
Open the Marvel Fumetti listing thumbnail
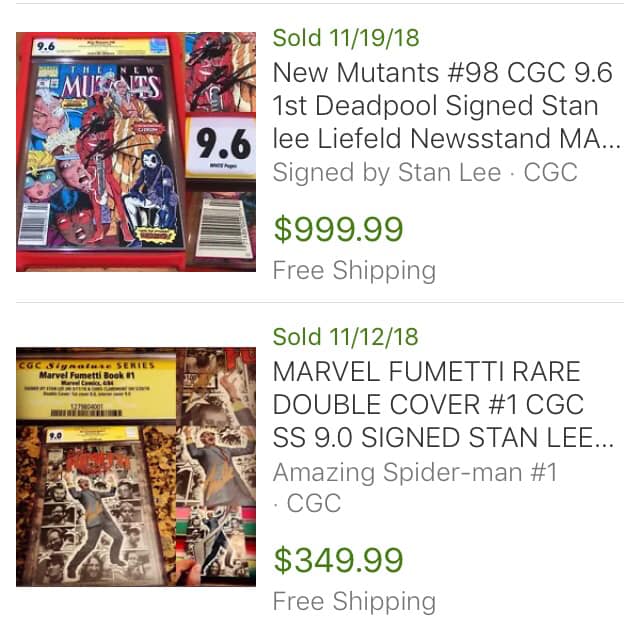(135, 466)
